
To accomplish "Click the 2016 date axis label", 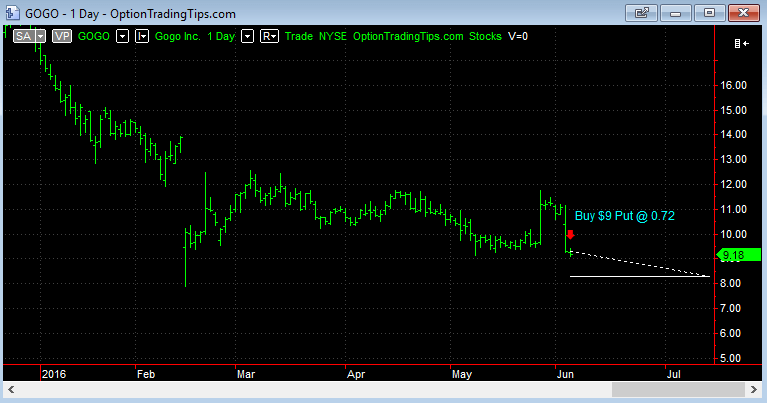I will (54, 374).
